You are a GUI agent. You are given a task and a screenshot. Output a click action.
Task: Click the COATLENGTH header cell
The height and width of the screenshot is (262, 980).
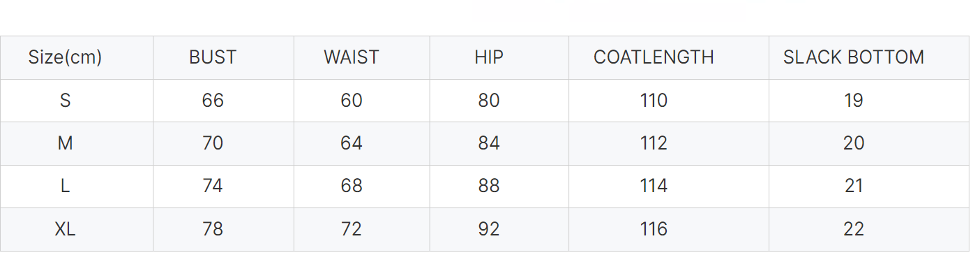coord(654,57)
